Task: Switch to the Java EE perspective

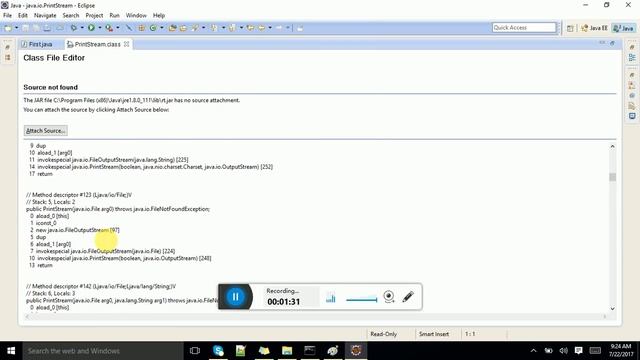Action: coord(594,28)
